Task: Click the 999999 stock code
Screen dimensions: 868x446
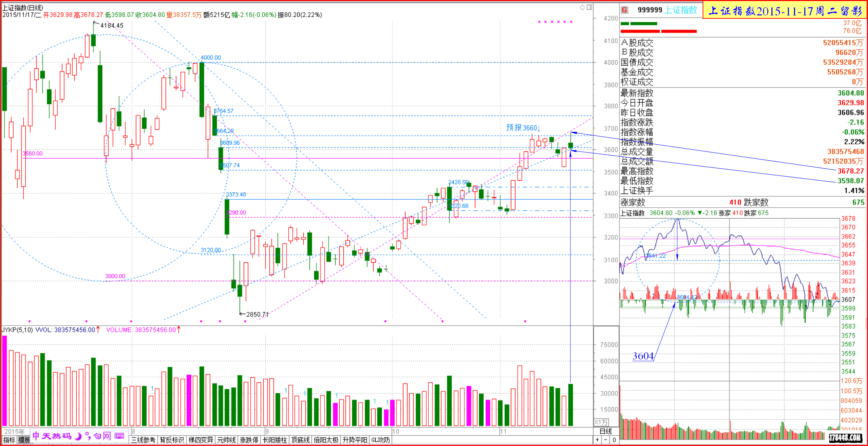Action: point(650,10)
